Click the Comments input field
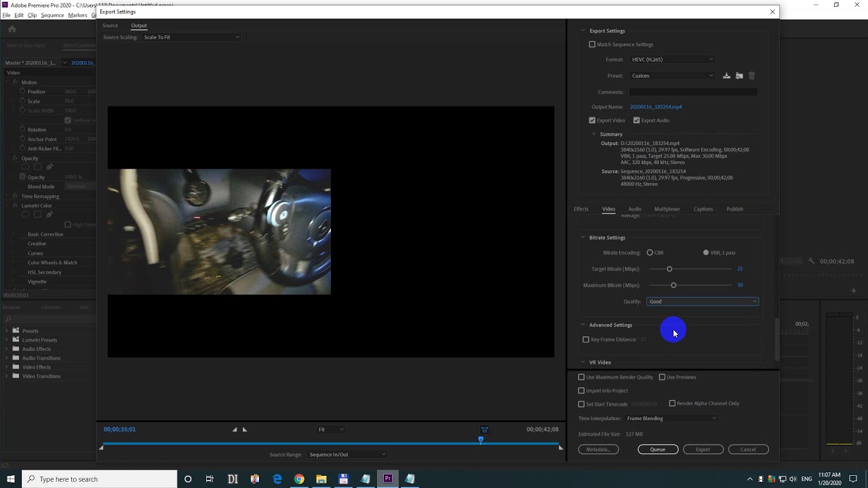This screenshot has height=488, width=868. 693,92
